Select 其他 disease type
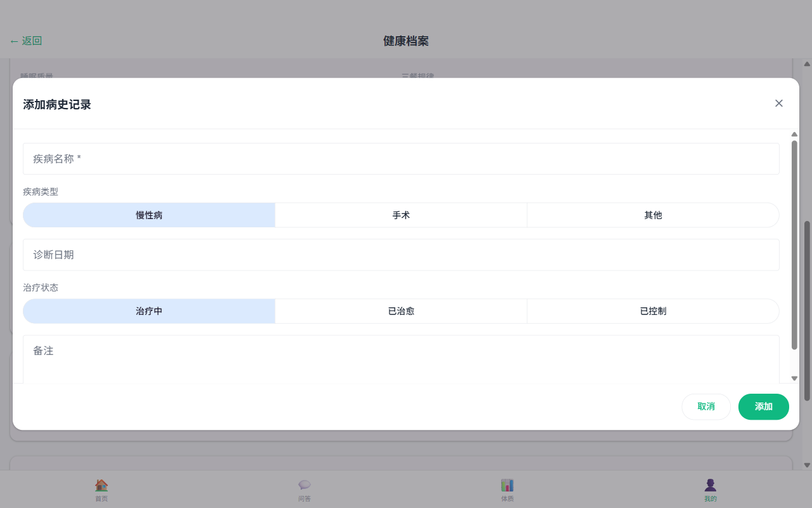This screenshot has height=508, width=812. coord(653,215)
